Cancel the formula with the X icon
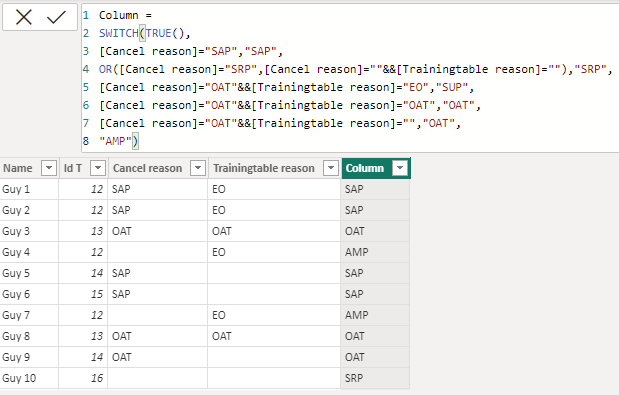Image resolution: width=619 pixels, height=395 pixels. coord(24,17)
